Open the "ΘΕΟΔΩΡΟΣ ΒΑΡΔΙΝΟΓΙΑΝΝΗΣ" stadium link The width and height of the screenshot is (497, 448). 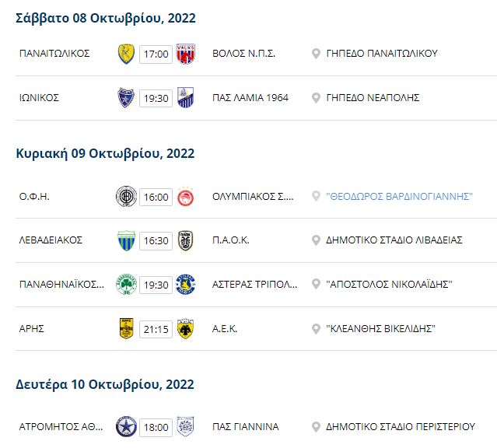[x=399, y=196]
